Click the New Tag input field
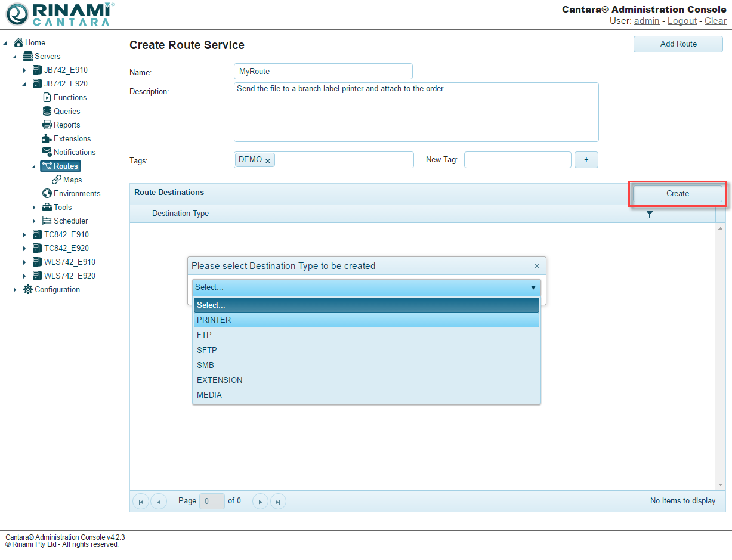732x560 pixels. pyautogui.click(x=517, y=160)
